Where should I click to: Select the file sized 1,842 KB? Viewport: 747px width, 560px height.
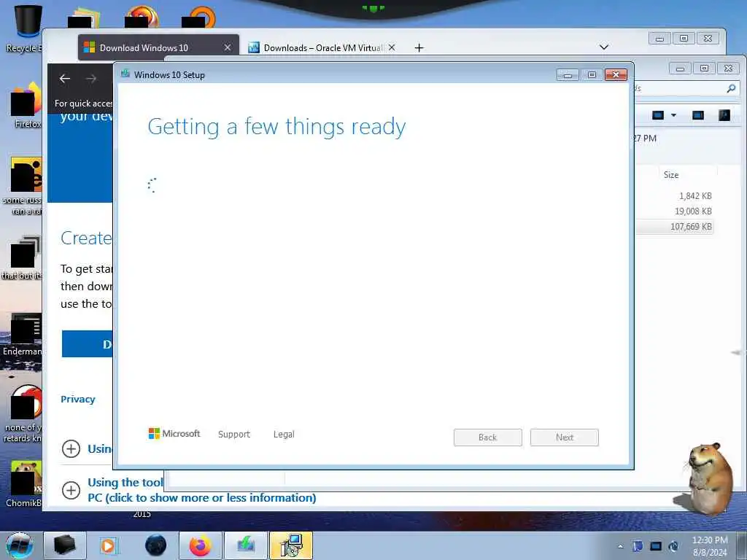tap(695, 195)
